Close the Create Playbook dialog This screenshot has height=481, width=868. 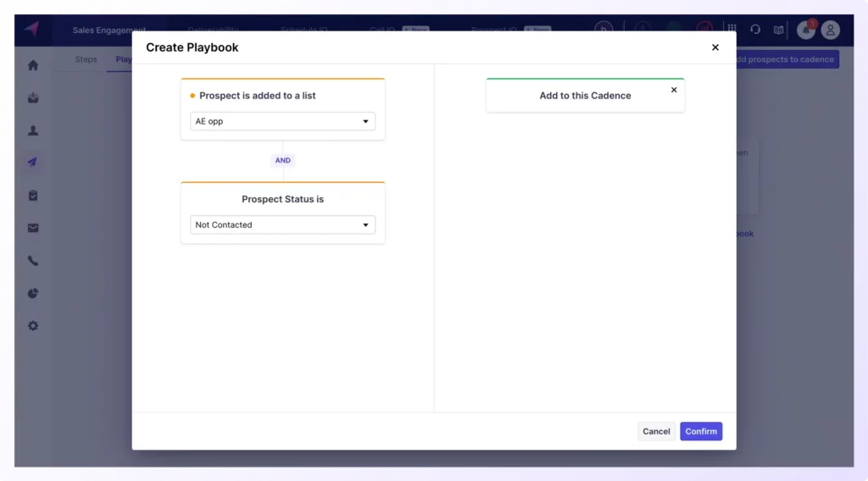tap(715, 47)
